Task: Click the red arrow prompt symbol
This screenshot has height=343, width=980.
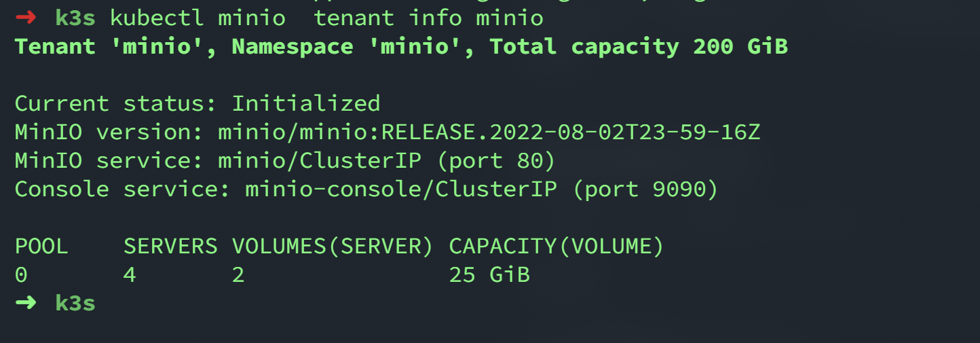Action: click(25, 18)
